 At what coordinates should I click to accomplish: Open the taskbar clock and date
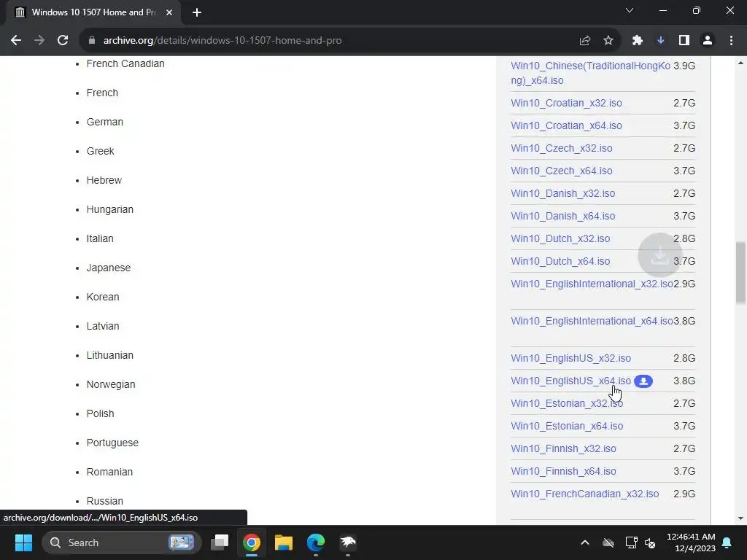click(x=692, y=542)
